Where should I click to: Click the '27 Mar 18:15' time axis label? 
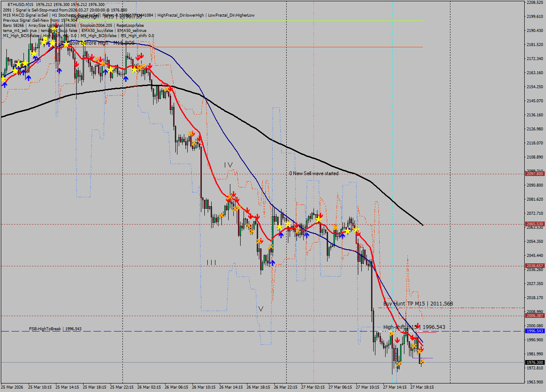click(x=422, y=387)
